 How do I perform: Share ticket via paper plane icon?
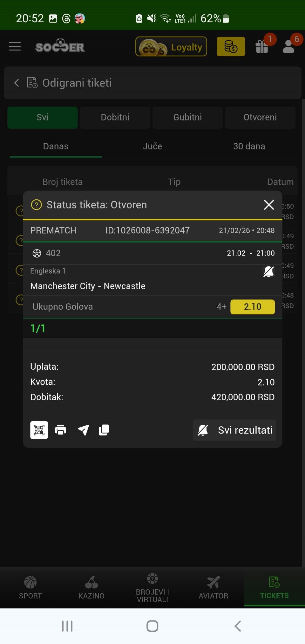point(83,430)
